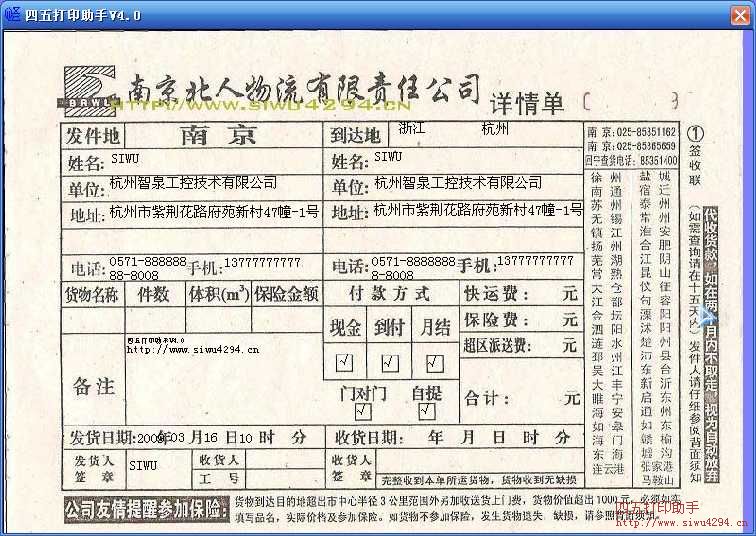Click the 超区派送费 amount row
756x536 pixels.
[x=521, y=345]
